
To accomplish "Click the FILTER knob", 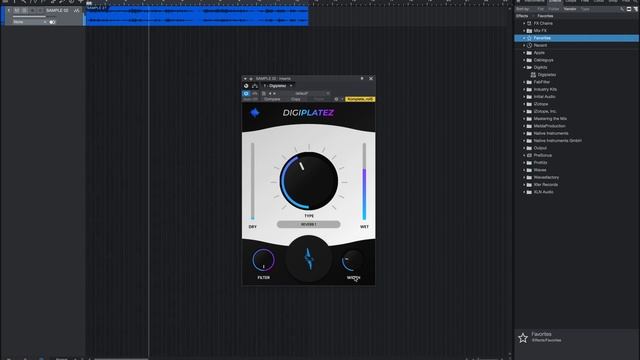I will [263, 260].
